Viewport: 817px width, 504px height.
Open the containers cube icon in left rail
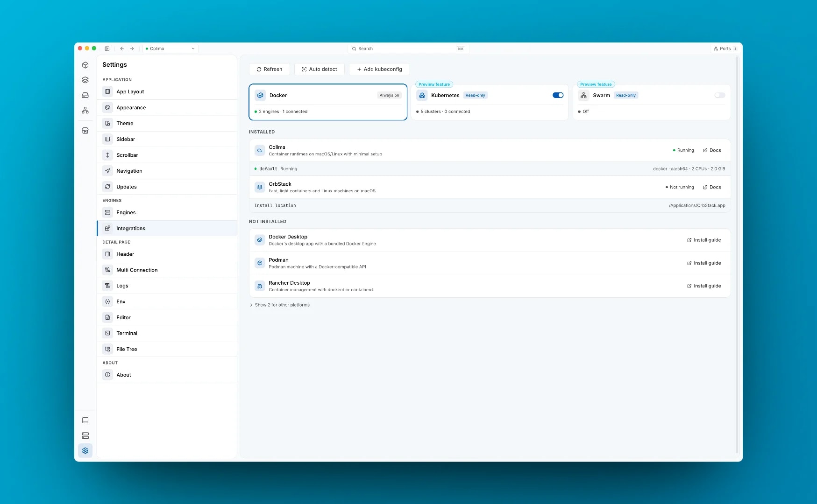click(85, 65)
